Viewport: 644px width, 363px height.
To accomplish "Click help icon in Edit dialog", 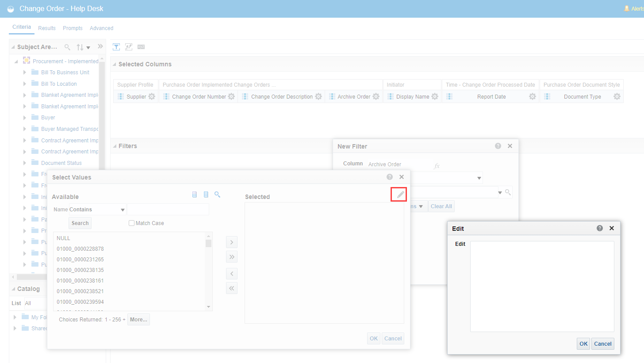I will [600, 228].
